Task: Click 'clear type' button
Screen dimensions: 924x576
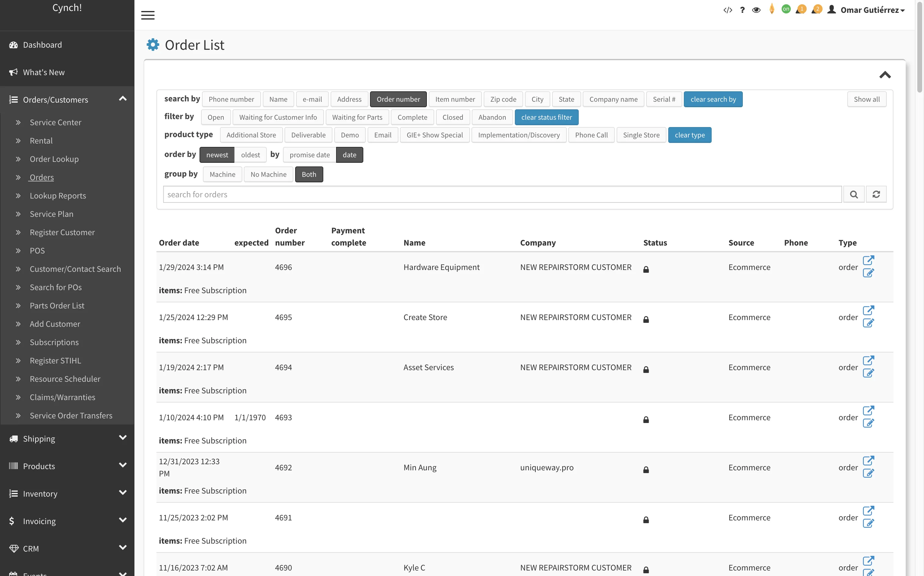Action: pos(689,135)
